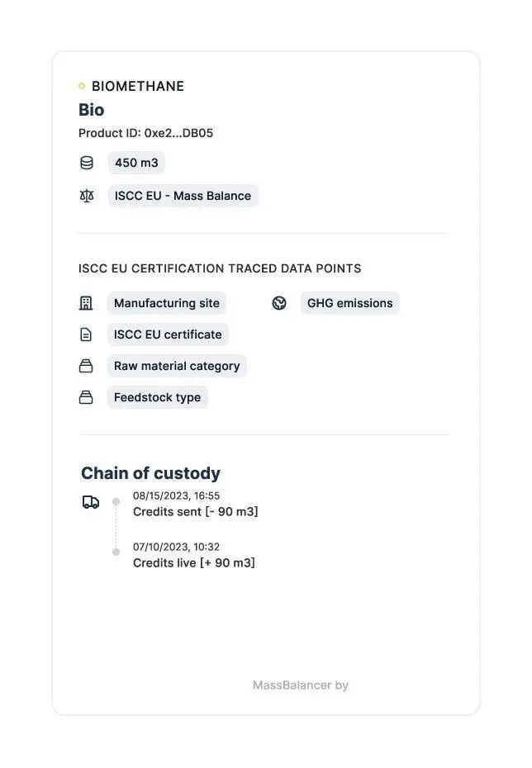Click the Product ID 0xe2...DB05 text

click(146, 133)
